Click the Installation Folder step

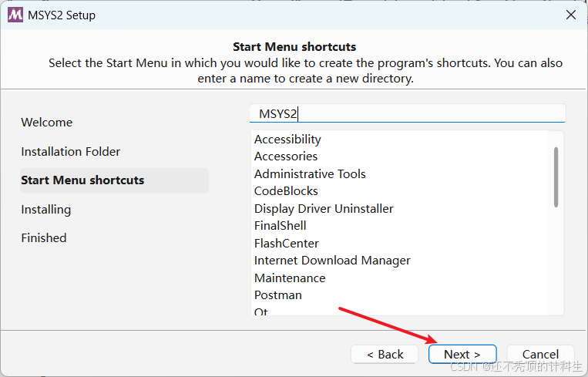[x=70, y=152]
